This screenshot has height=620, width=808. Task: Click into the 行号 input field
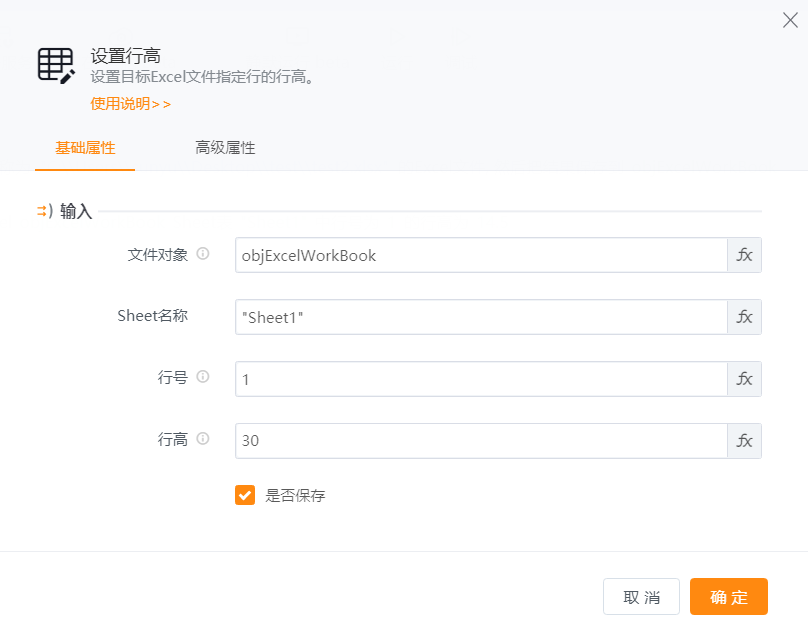[480, 379]
